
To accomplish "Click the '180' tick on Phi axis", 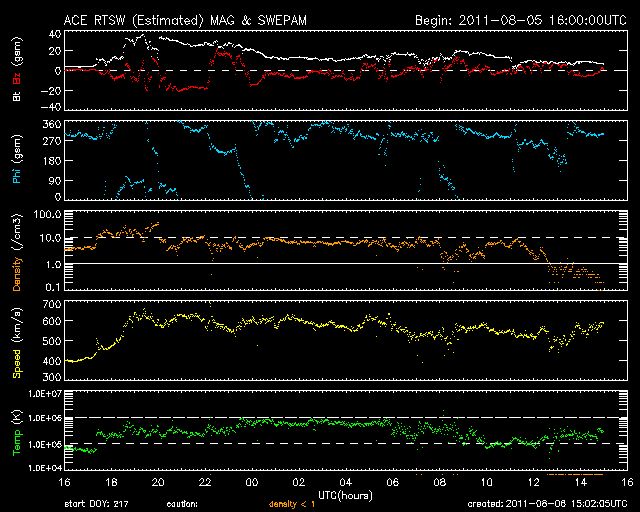I will (x=52, y=160).
